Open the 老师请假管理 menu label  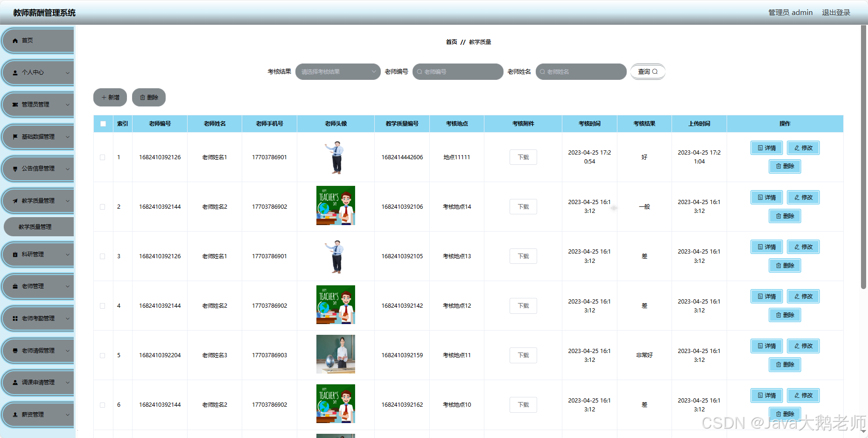(38, 351)
